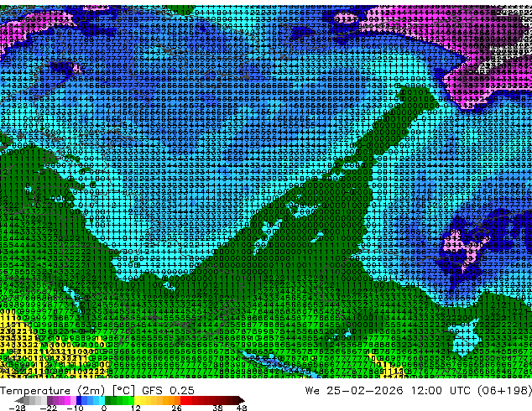Select the gray left arrow of color scale
Screen dimensions: 532x411
[x=19, y=400]
